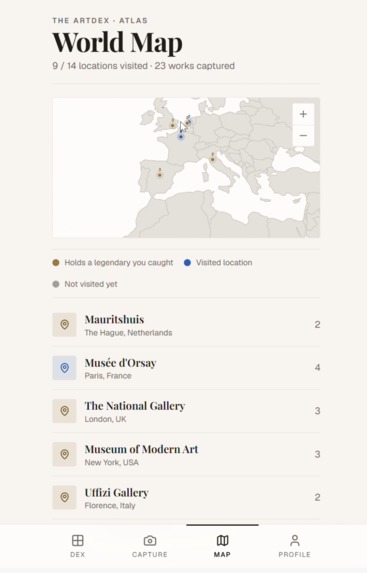Screen dimensions: 367x573
Task: Select The National Gallery entry
Action: tap(186, 411)
